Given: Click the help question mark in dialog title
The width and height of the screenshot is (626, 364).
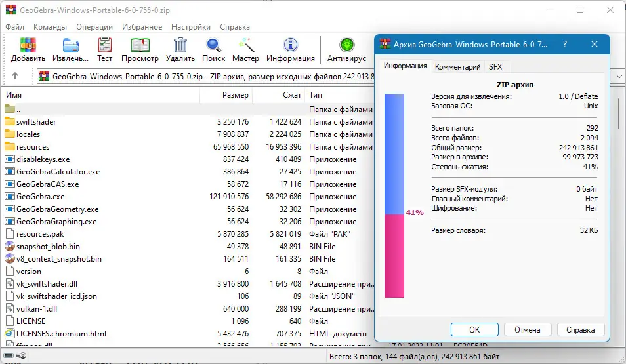Looking at the screenshot, I should 565,45.
